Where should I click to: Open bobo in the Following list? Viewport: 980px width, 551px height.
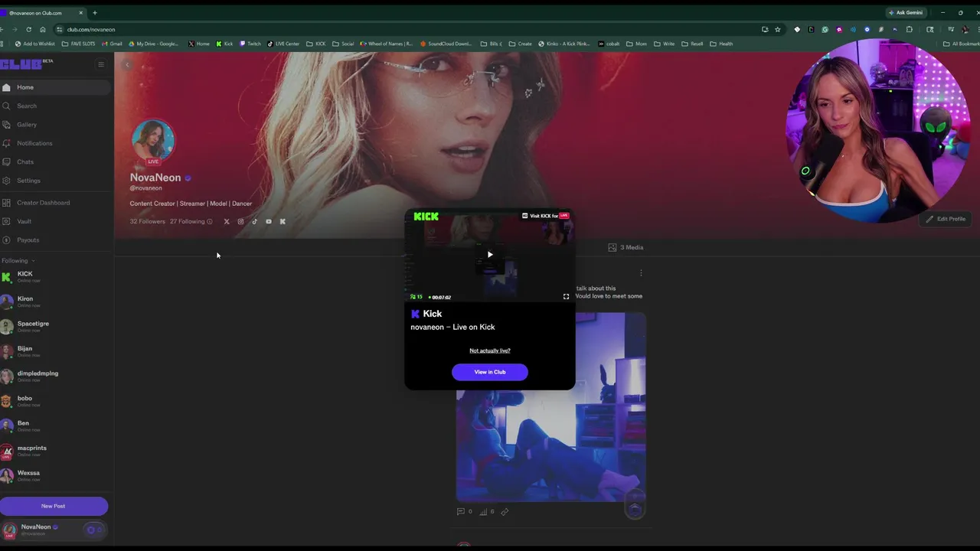54,401
